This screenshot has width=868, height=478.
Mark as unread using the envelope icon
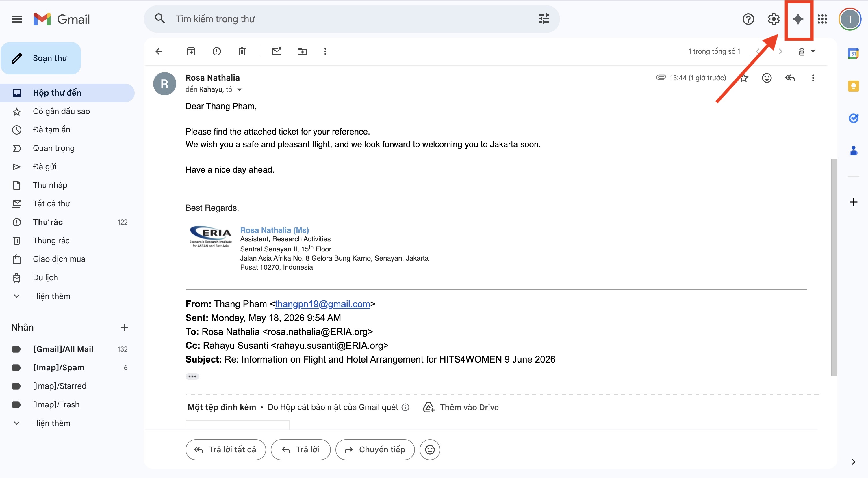click(x=277, y=51)
